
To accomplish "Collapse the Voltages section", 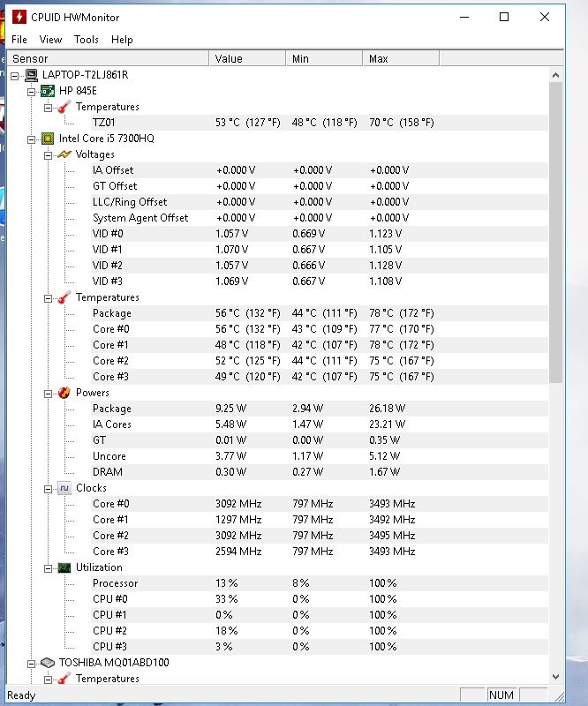I will [x=48, y=156].
